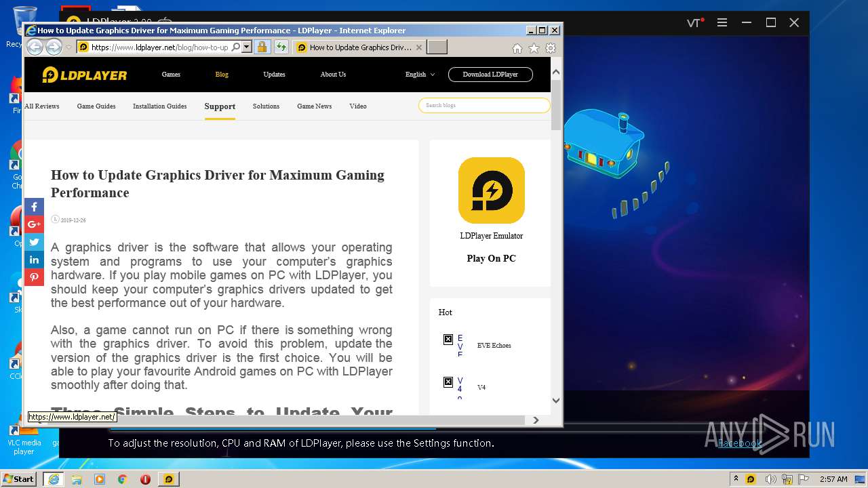Select the Solutions category
Screen dimensions: 868x488
click(266, 106)
